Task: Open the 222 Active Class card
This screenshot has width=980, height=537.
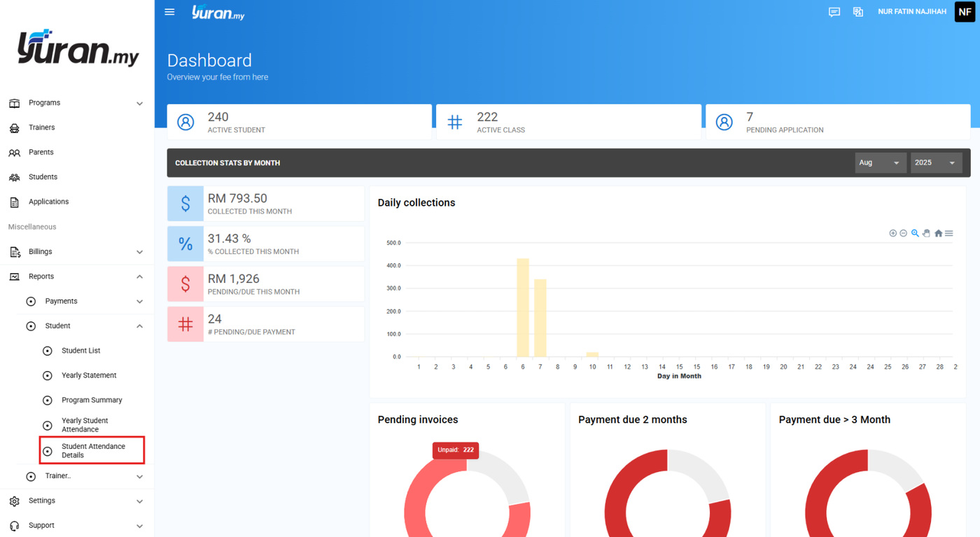Action: 568,122
